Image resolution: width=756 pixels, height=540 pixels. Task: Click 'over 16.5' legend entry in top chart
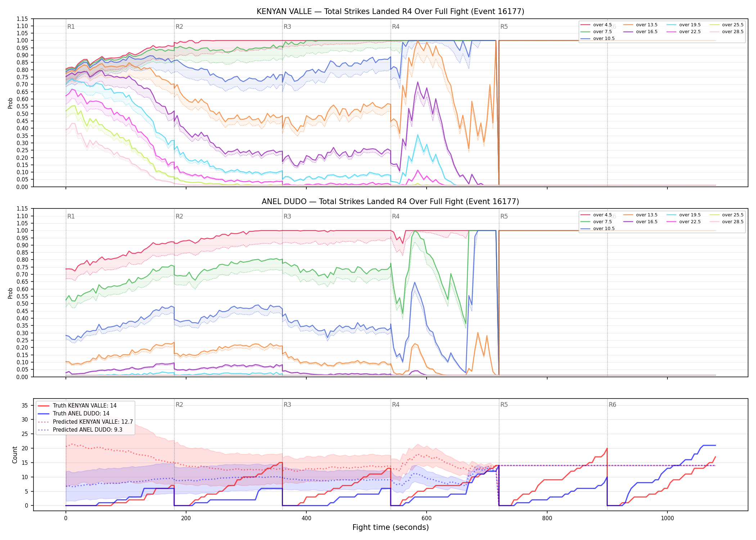point(640,32)
